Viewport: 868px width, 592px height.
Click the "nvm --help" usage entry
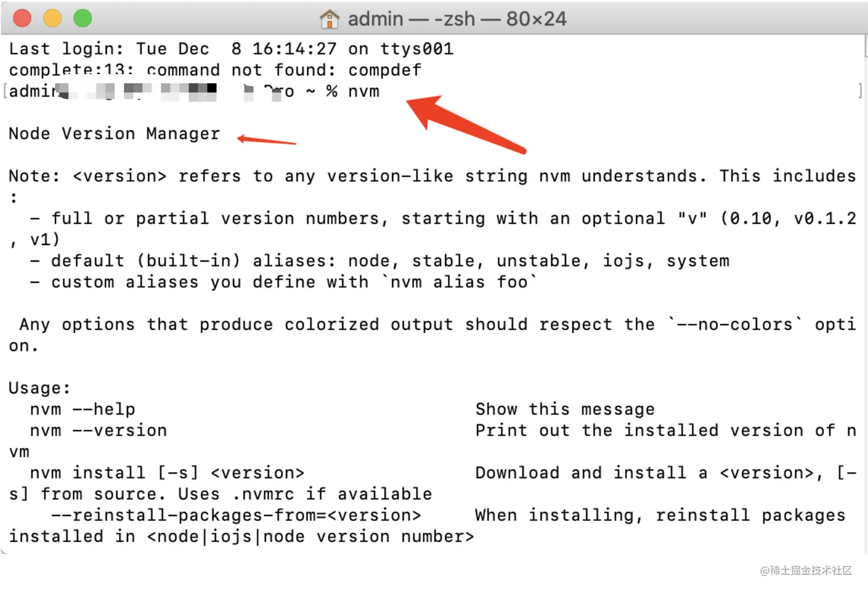(x=83, y=410)
